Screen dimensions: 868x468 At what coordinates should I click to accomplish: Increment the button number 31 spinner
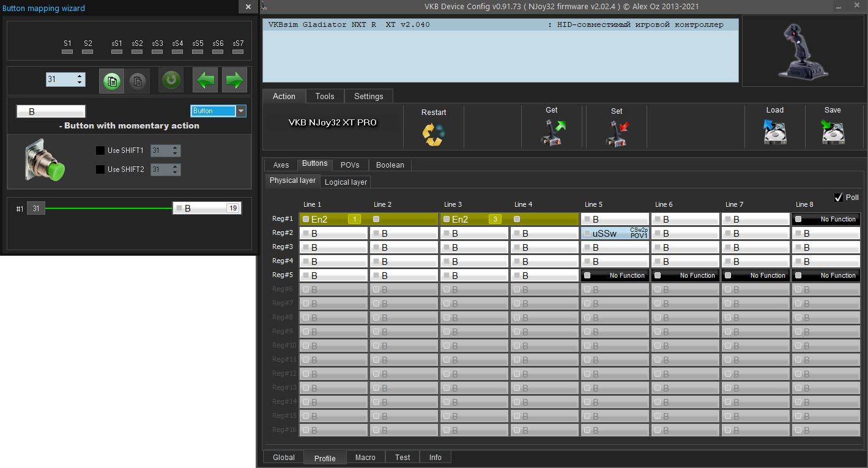[80, 77]
